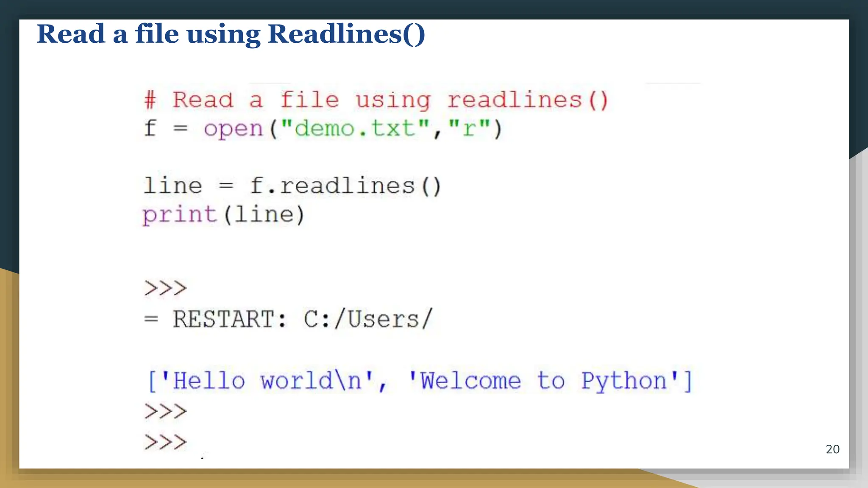The width and height of the screenshot is (868, 488).
Task: Click the green "demo.txt" string
Action: 355,129
